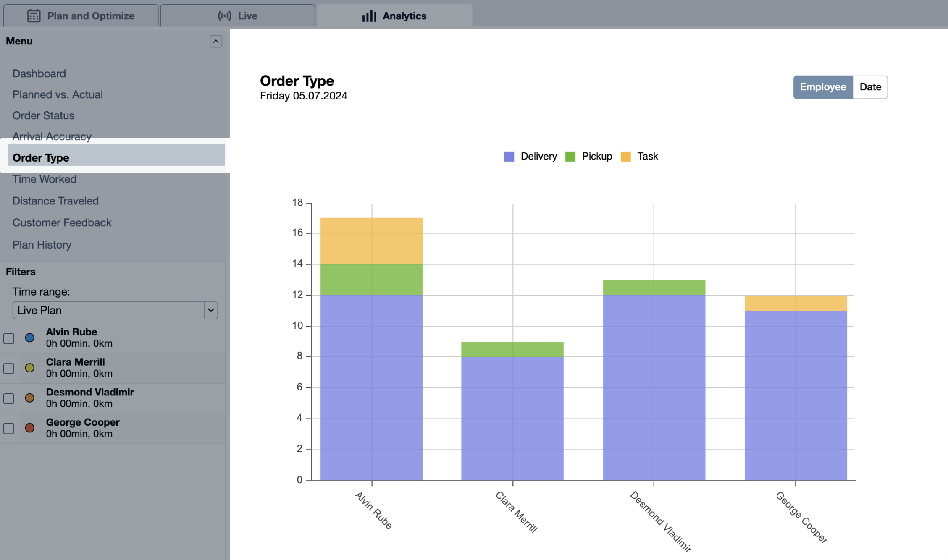Click the yellow Task legend square

tap(626, 156)
